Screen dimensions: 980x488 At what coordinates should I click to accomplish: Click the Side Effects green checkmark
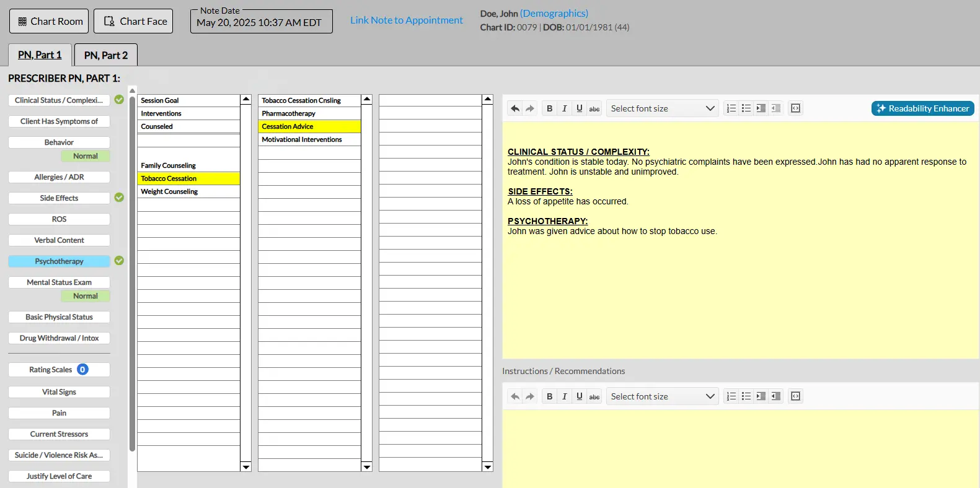coord(119,198)
